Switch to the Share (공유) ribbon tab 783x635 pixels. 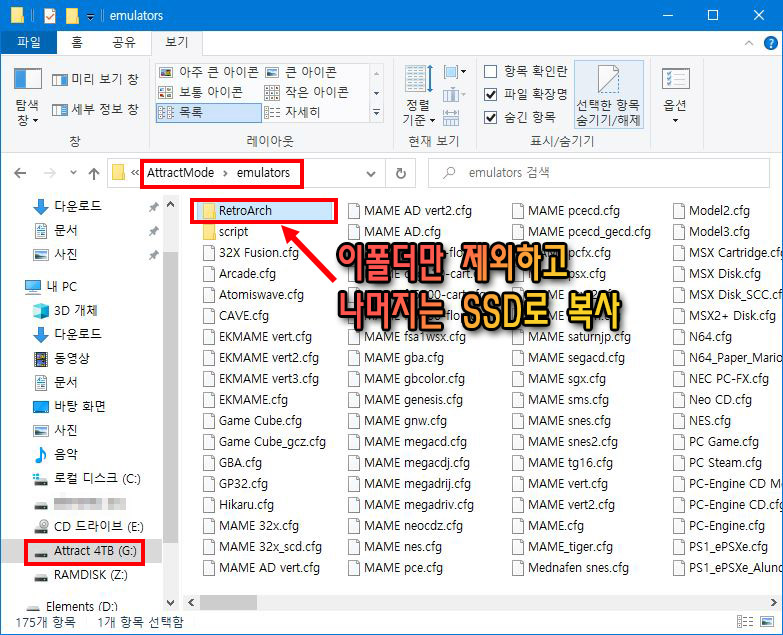[123, 42]
